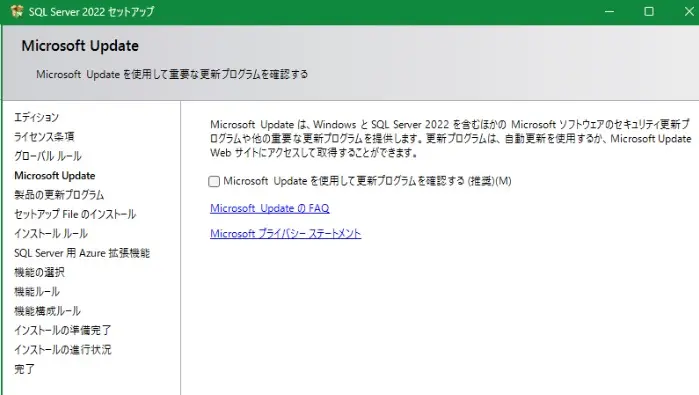Viewport: 699px width, 395px height.
Task: Select 完了 step in sidebar
Action: (x=24, y=369)
